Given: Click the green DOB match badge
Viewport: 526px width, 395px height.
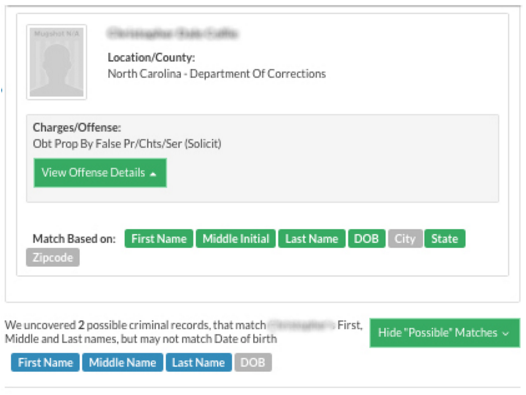Looking at the screenshot, I should point(367,239).
